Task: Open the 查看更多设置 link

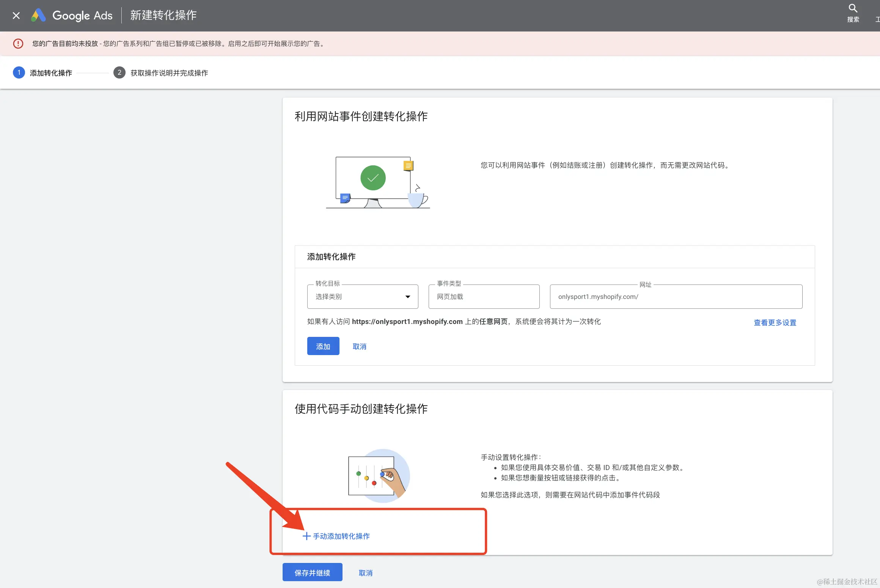Action: (x=775, y=322)
